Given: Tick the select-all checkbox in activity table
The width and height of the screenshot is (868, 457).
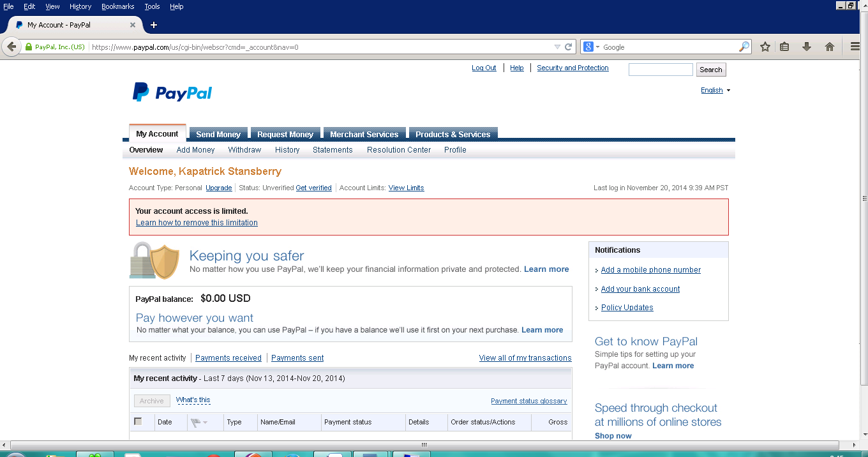Looking at the screenshot, I should 138,421.
